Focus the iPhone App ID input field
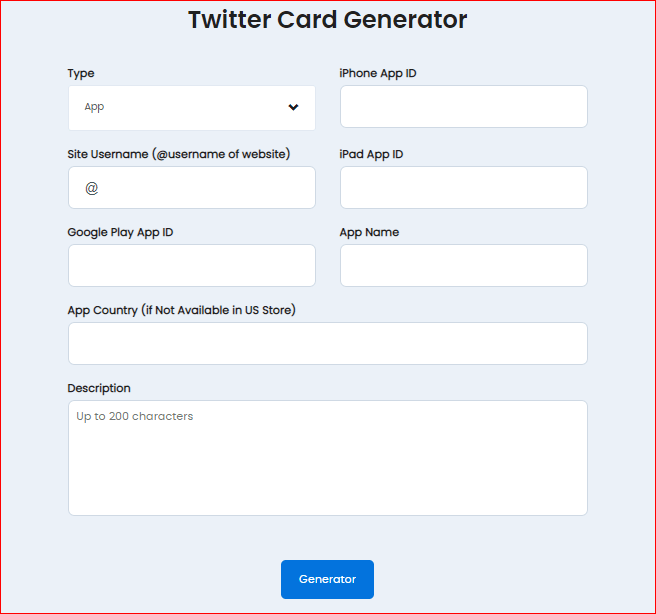The image size is (656, 614). [x=464, y=106]
